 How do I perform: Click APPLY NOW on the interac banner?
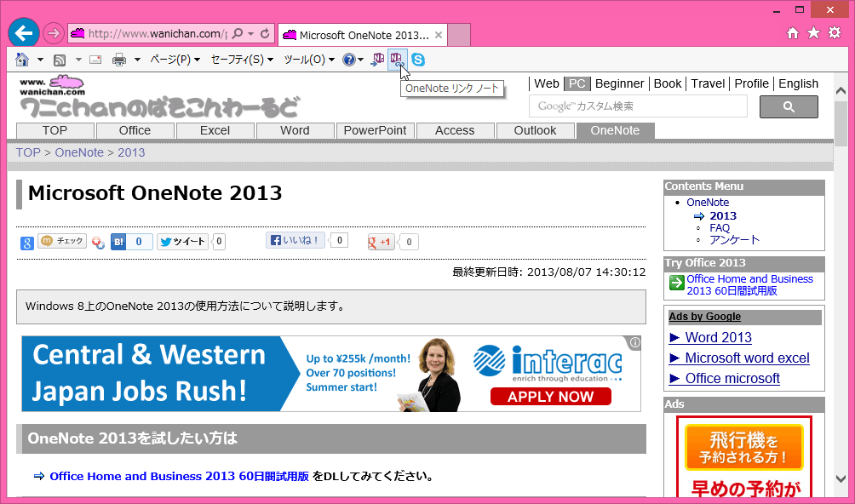[550, 397]
